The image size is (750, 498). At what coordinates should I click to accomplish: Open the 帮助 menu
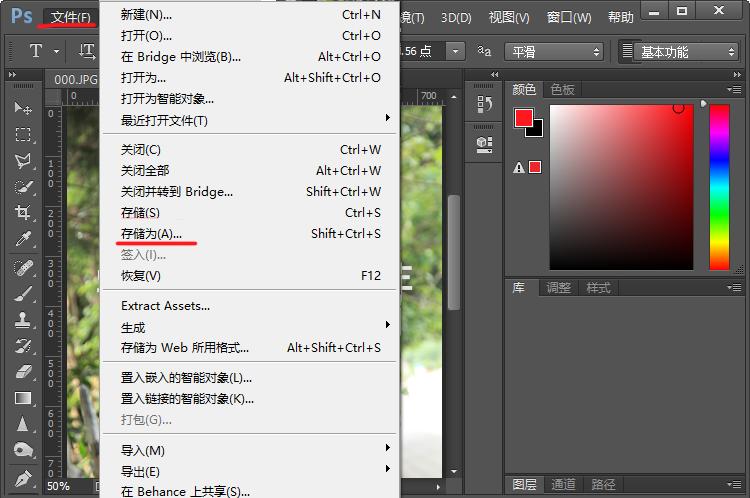620,18
